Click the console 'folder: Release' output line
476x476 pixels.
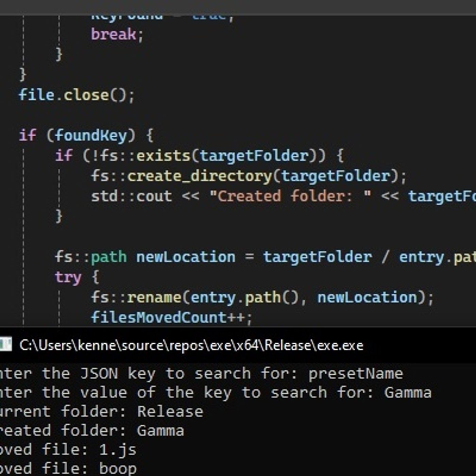(102, 412)
